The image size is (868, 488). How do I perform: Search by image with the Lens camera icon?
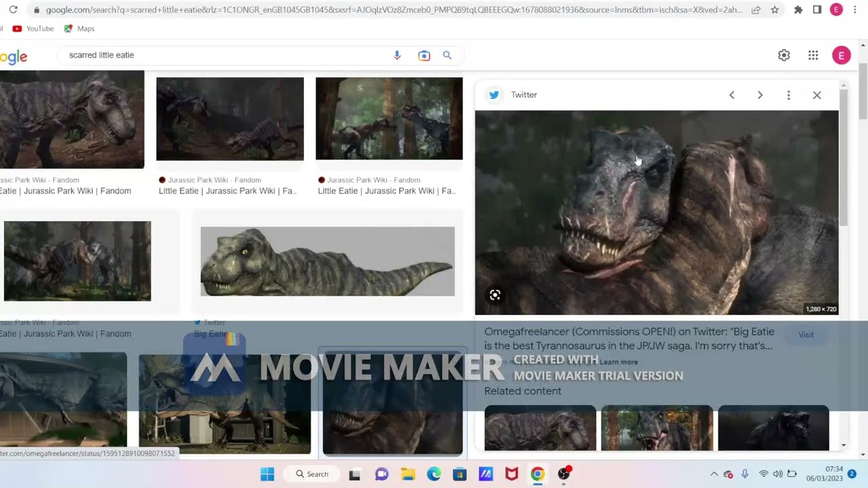(x=424, y=56)
